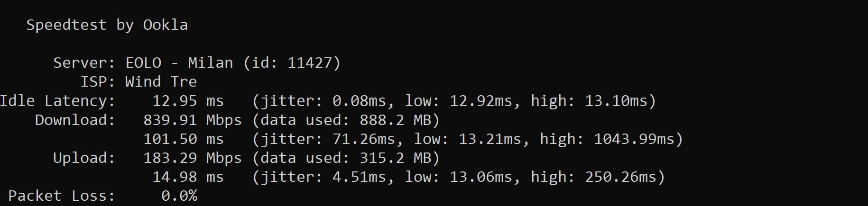Screen dimensions: 868x206
Task: Click the 0.08ms idle jitter value
Action: pyautogui.click(x=362, y=101)
